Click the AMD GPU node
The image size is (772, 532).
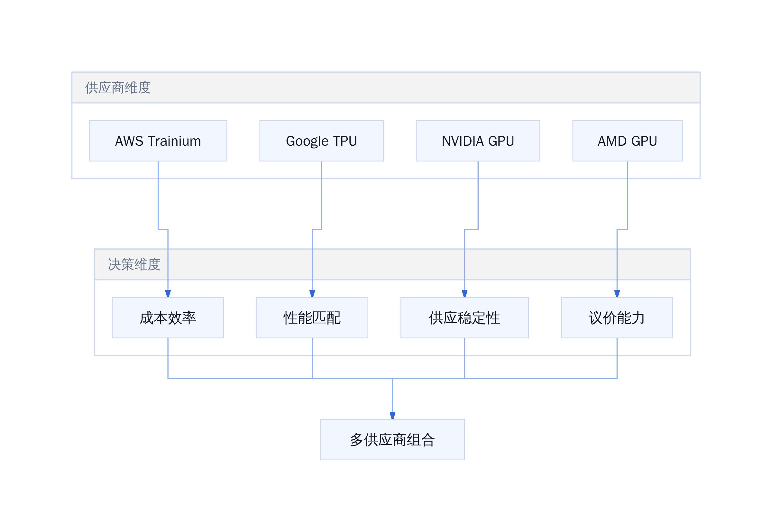627,141
